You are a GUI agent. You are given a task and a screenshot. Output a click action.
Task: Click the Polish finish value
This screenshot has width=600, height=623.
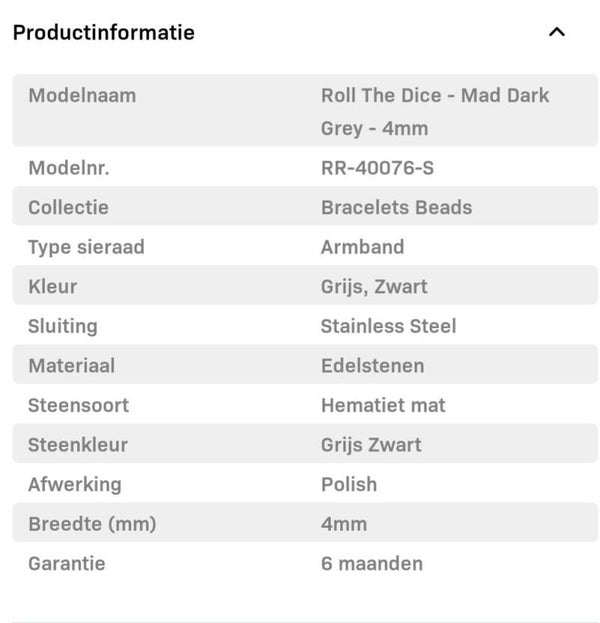[349, 484]
